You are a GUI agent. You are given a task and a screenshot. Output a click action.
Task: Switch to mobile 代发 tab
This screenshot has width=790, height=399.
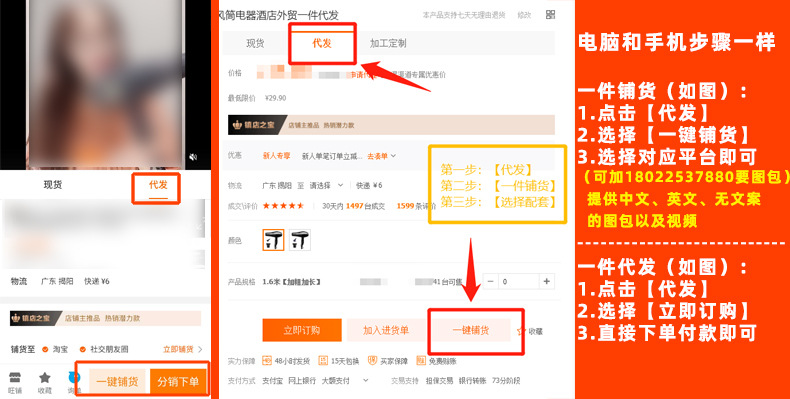click(158, 184)
